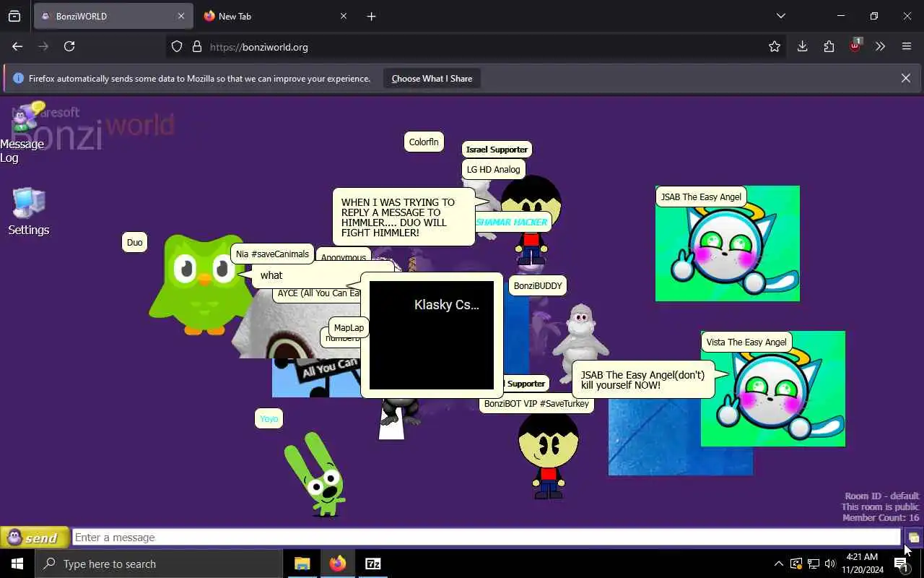Viewport: 924px width, 578px height.
Task: Expand more tools overflow chevron
Action: pos(880,46)
